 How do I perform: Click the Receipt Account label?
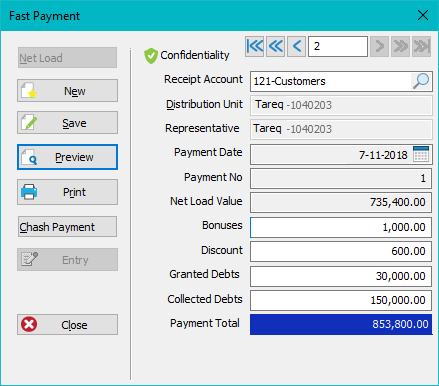(x=203, y=79)
